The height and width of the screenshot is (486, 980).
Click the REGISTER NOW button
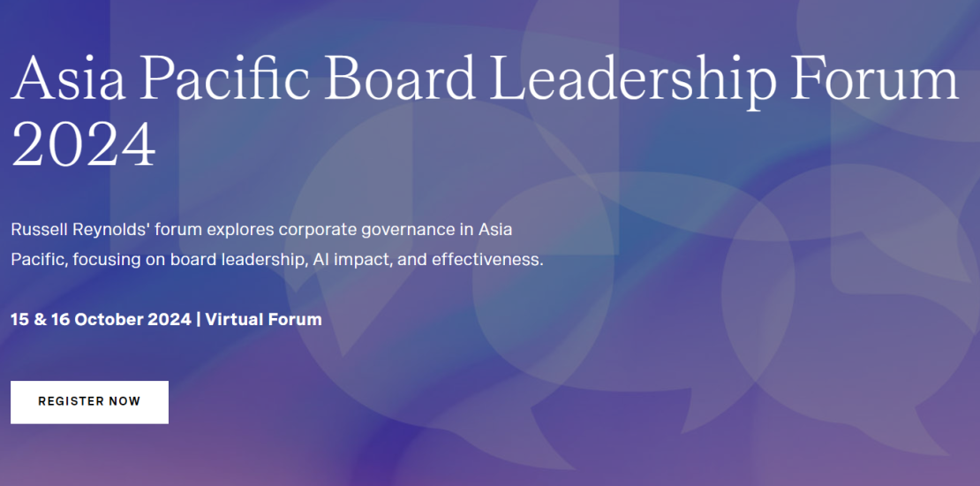89,402
